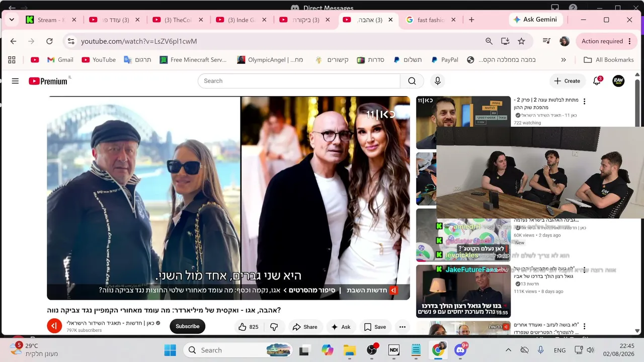
Task: Open the OlympicAngel bookmark
Action: pyautogui.click(x=270, y=60)
